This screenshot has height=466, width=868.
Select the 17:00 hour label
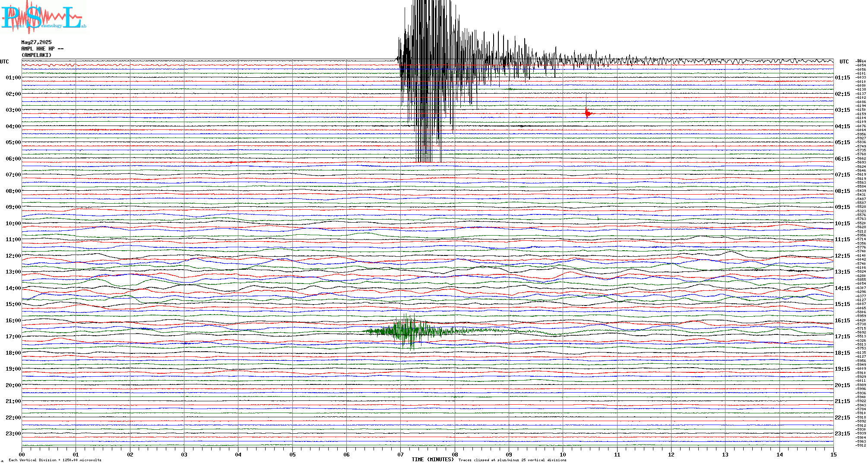point(13,337)
